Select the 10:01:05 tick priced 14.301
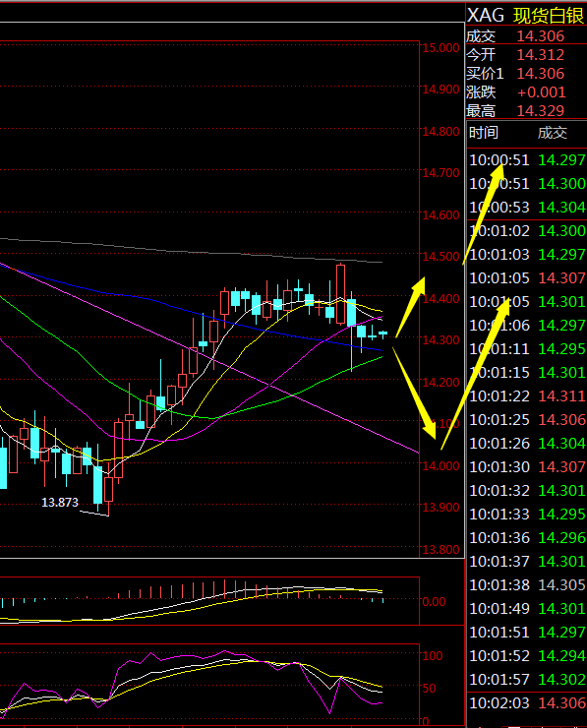The height and width of the screenshot is (728, 587). pyautogui.click(x=527, y=302)
